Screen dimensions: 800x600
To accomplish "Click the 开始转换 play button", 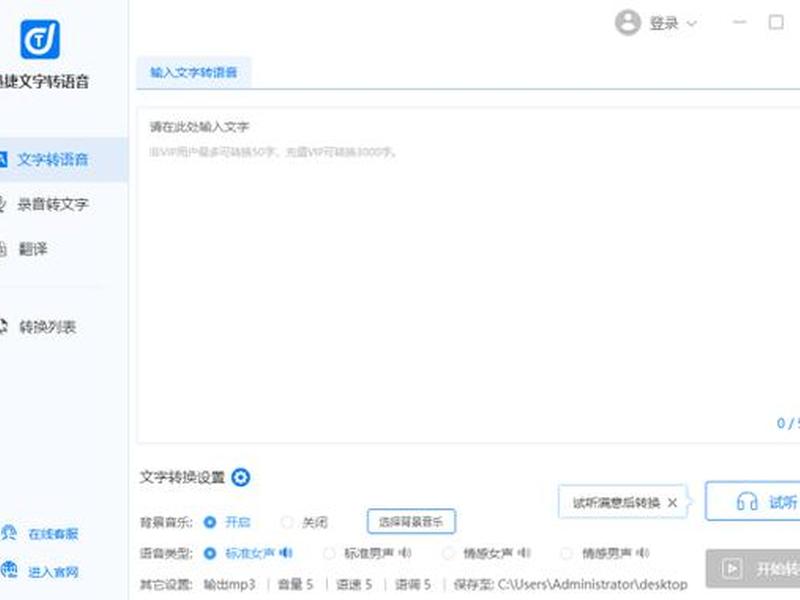I will 753,568.
